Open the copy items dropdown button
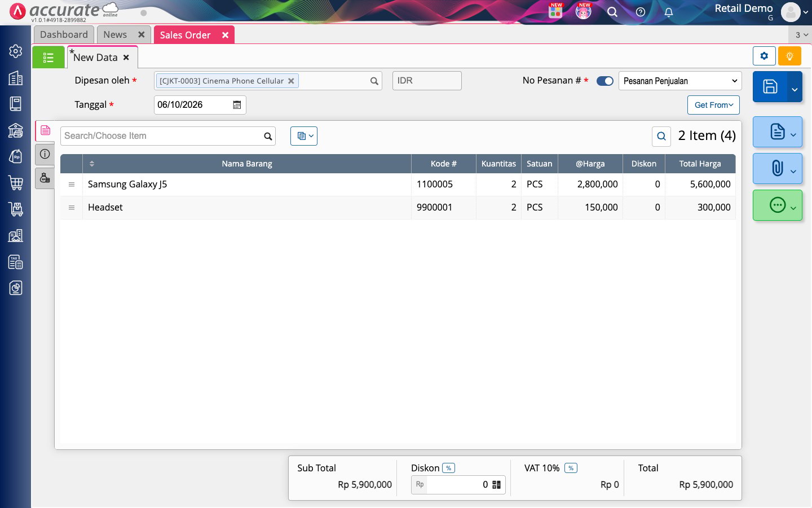The height and width of the screenshot is (508, 812). 304,136
